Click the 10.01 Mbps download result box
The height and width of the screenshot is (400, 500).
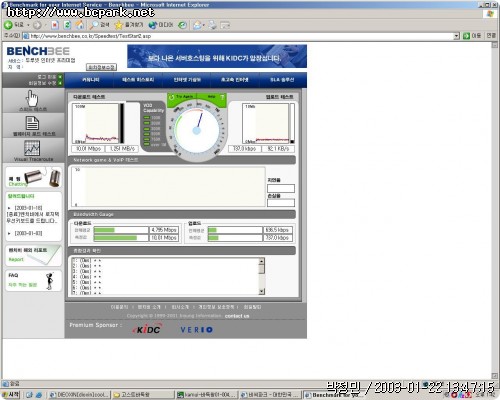tap(88, 149)
